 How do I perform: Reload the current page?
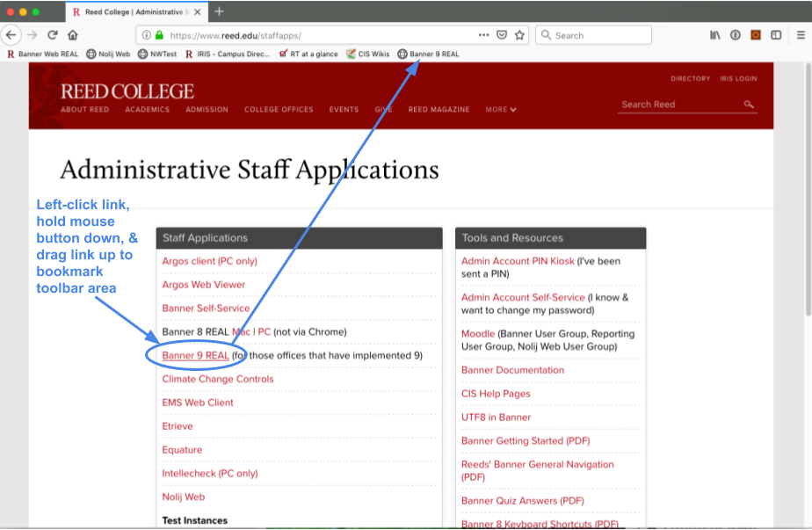pos(53,35)
